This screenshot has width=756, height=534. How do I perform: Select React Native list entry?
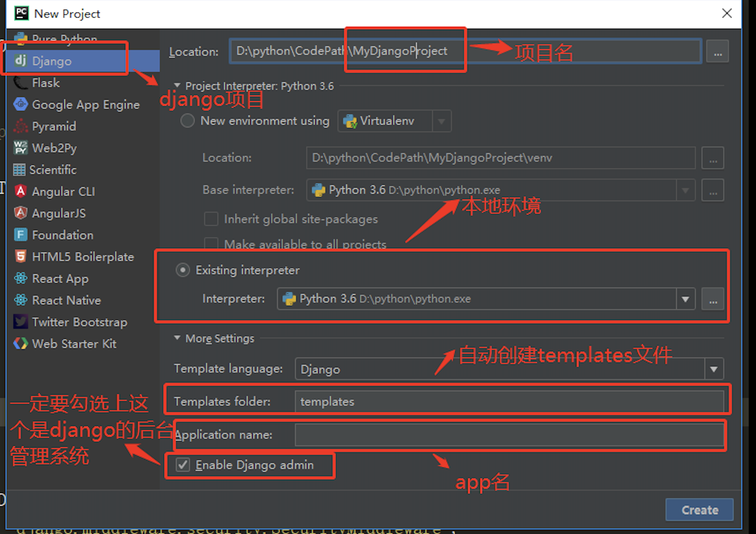tap(83, 300)
